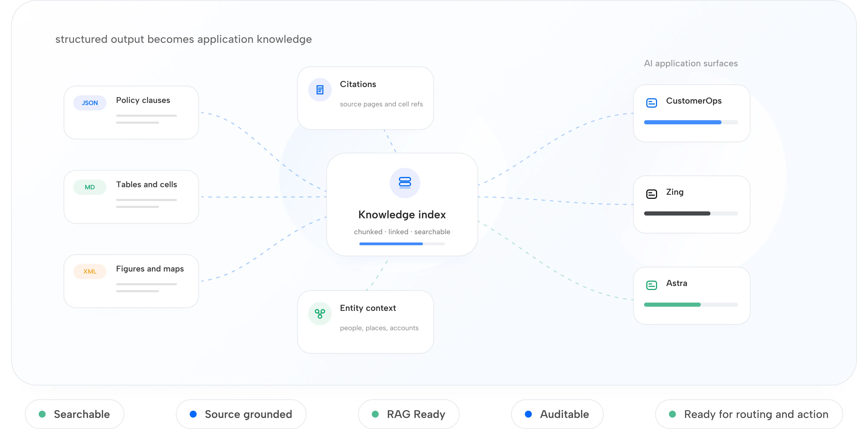Select the JSON format badge
Viewport: 868px width, 429px height.
(x=90, y=103)
